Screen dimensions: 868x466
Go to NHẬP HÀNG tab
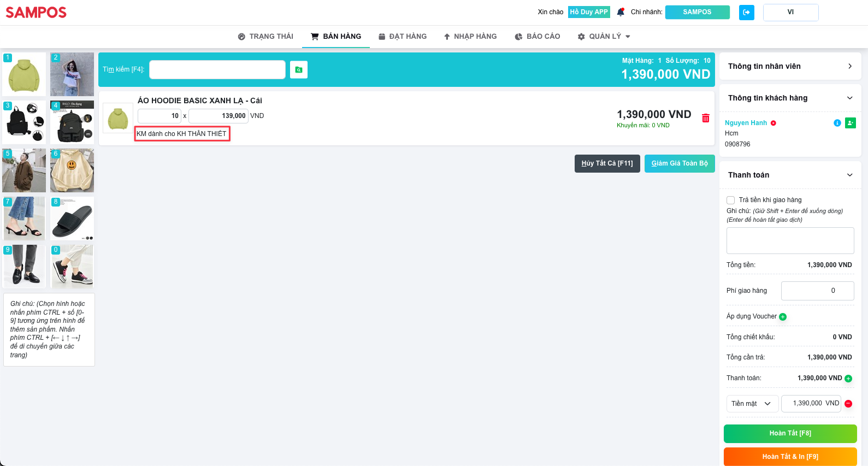coord(470,37)
